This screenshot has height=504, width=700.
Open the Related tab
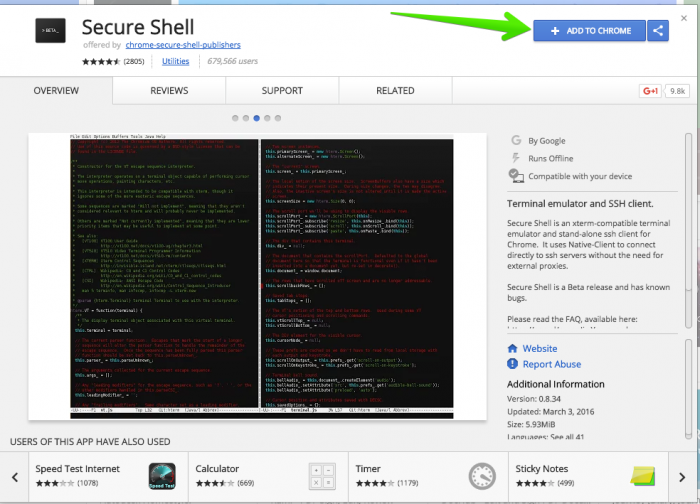(395, 91)
